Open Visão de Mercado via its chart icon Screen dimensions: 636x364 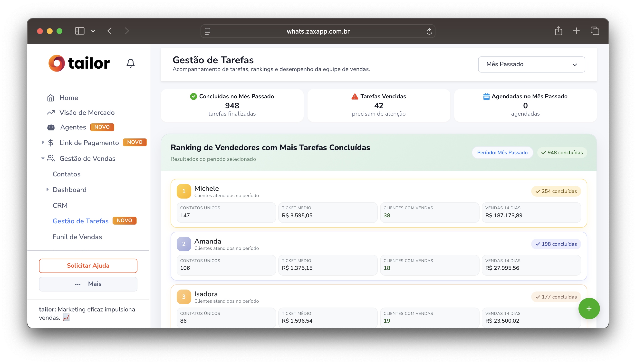point(51,112)
